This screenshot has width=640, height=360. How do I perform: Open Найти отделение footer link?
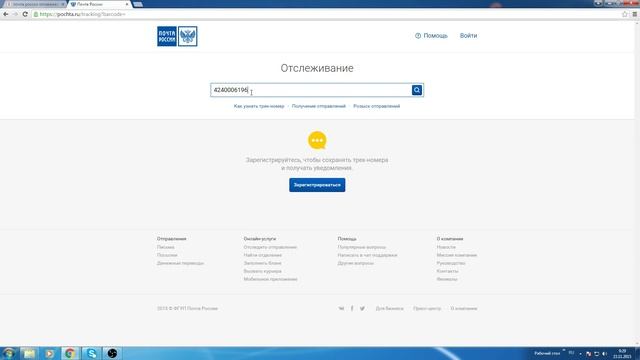point(262,255)
